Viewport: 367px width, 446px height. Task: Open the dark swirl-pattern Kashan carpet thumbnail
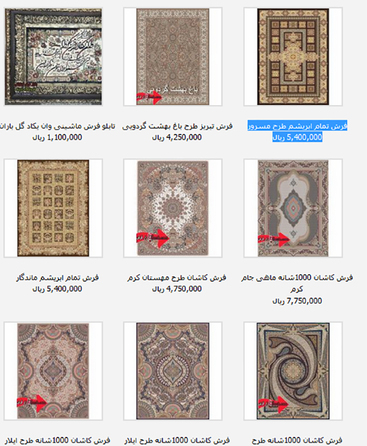293,371
